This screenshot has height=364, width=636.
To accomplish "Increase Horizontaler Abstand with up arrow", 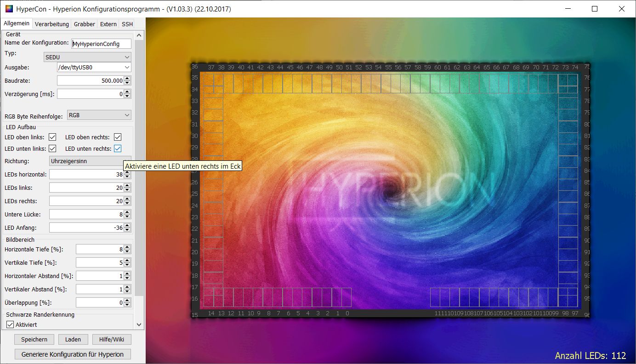I will pos(127,273).
